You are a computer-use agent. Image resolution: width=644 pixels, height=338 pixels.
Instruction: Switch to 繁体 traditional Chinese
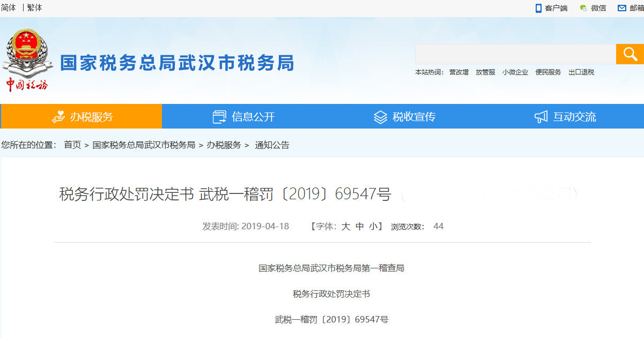tap(34, 8)
